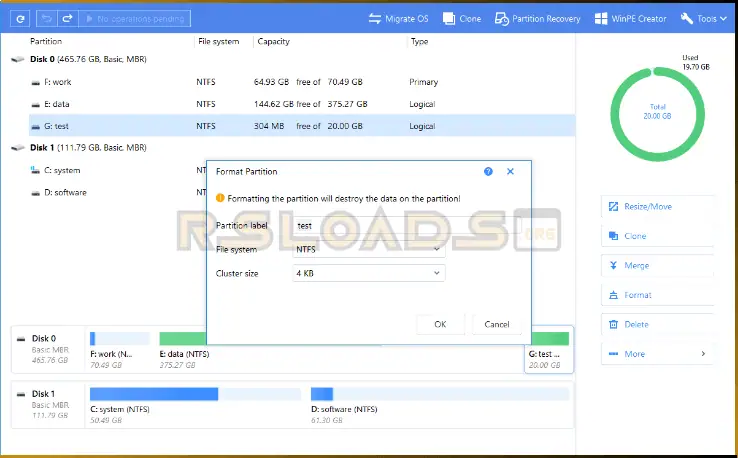The height and width of the screenshot is (458, 738).
Task: Click the redo arrow icon
Action: point(67,19)
